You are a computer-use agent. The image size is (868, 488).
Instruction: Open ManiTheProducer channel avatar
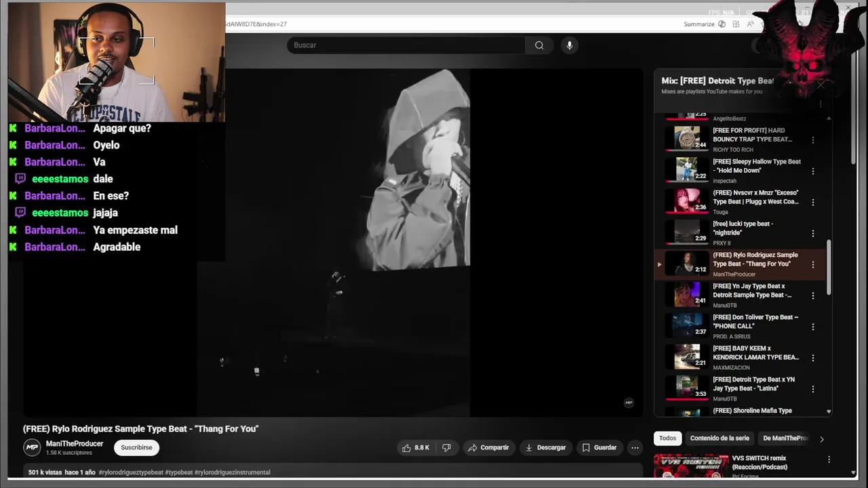(32, 447)
